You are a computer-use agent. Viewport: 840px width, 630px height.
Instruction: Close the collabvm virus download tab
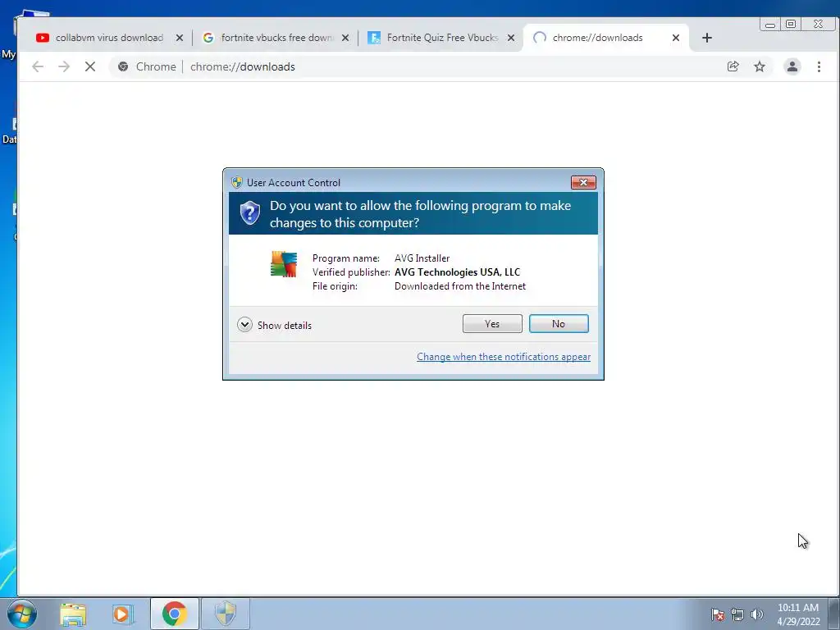pos(180,38)
